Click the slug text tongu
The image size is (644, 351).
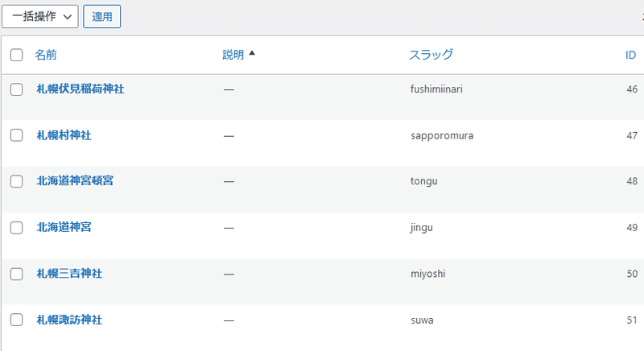424,181
